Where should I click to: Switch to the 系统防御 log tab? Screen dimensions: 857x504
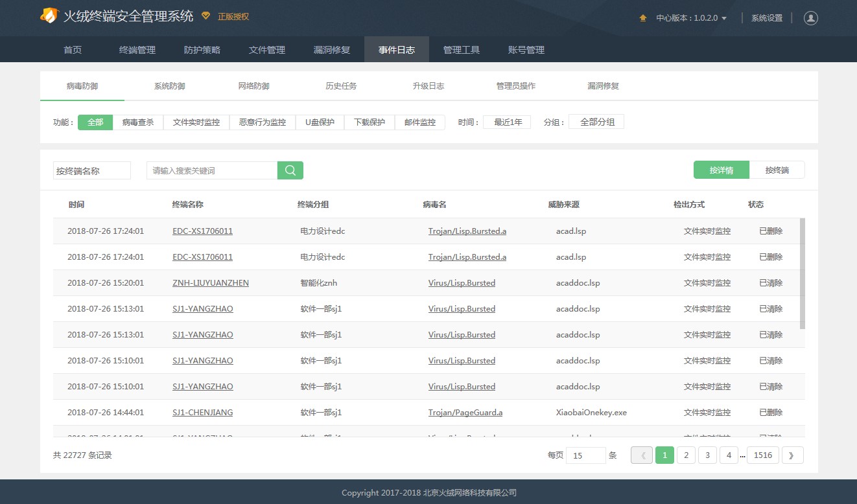tap(169, 86)
